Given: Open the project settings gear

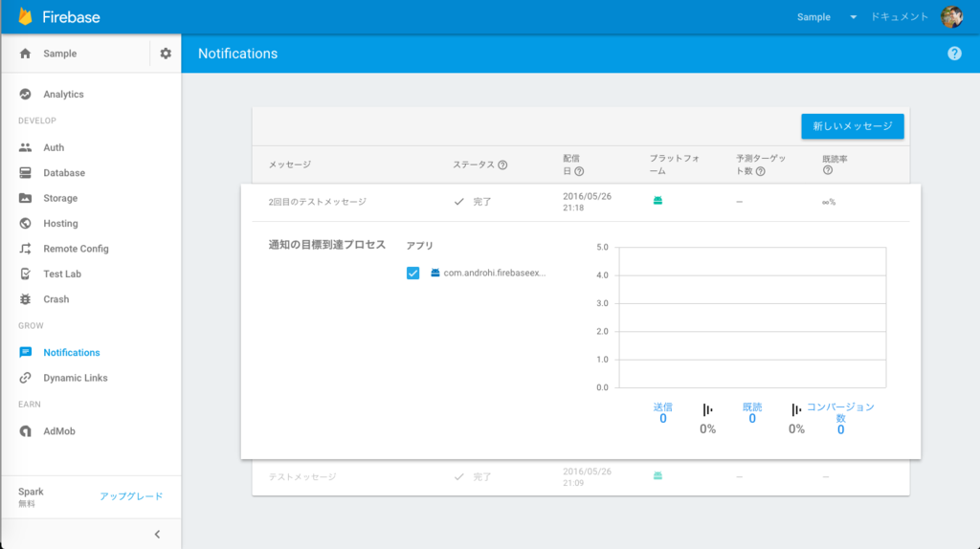Looking at the screenshot, I should [166, 54].
